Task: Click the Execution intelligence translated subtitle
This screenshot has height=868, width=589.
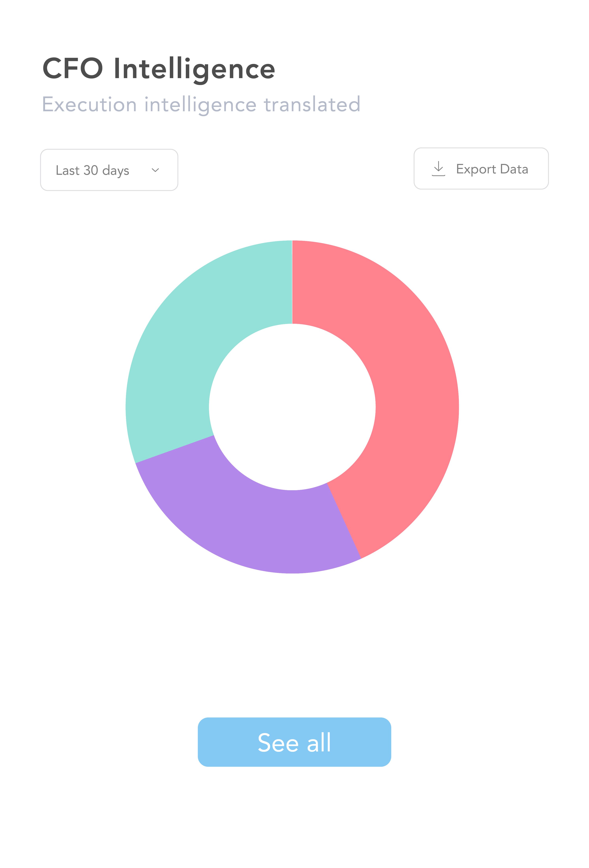Action: pyautogui.click(x=201, y=104)
